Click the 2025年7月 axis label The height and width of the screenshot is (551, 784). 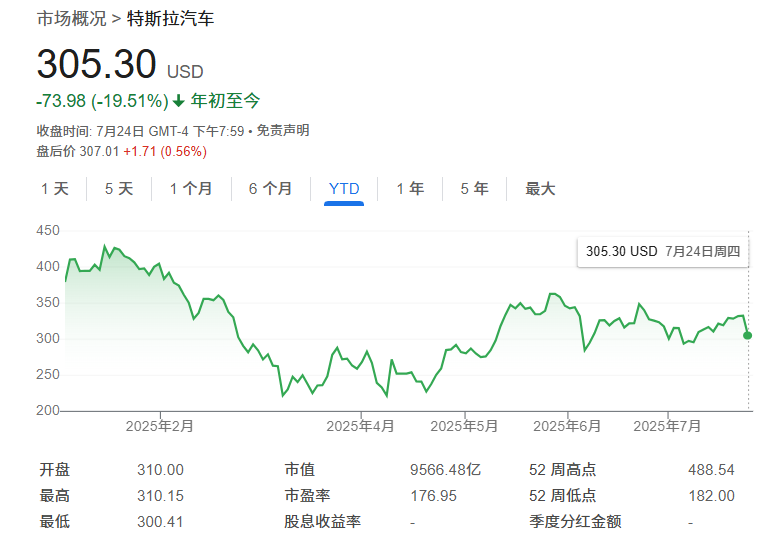tap(667, 426)
